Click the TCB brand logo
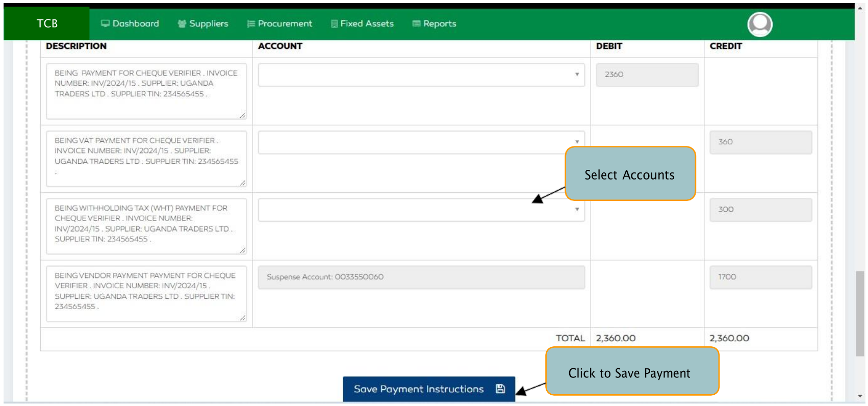Image resolution: width=868 pixels, height=406 pixels. [47, 23]
